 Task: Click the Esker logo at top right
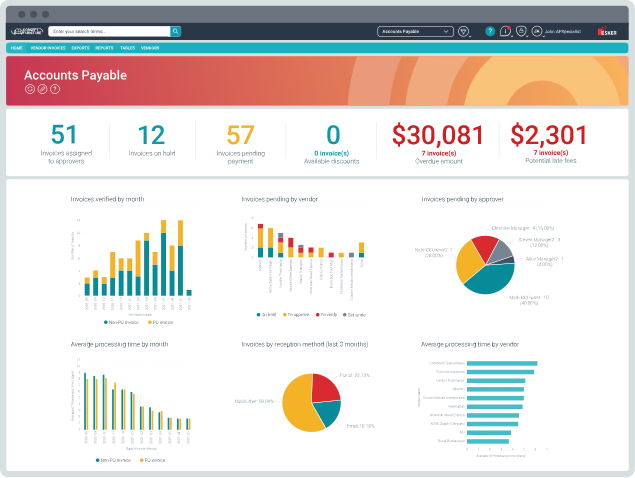607,32
